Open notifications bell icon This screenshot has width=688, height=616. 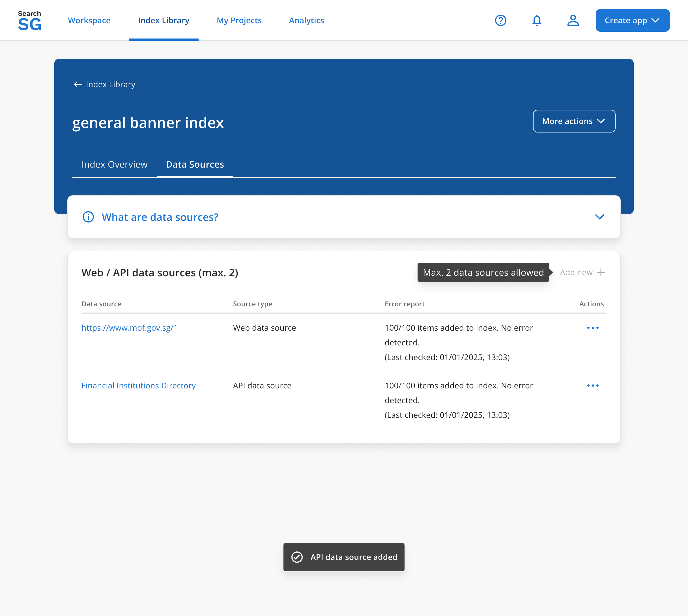536,21
